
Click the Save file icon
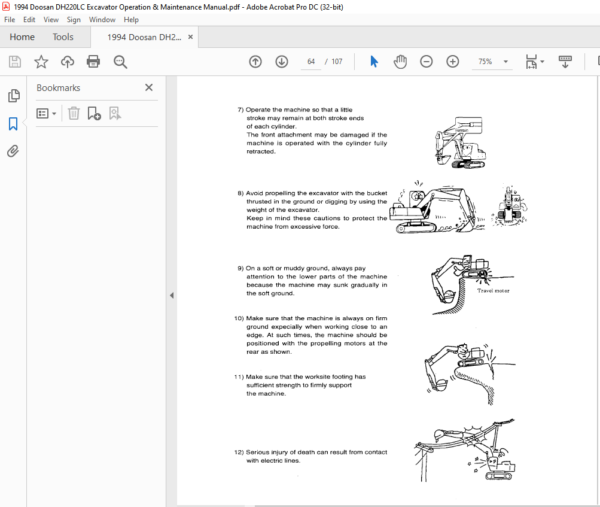tap(15, 62)
